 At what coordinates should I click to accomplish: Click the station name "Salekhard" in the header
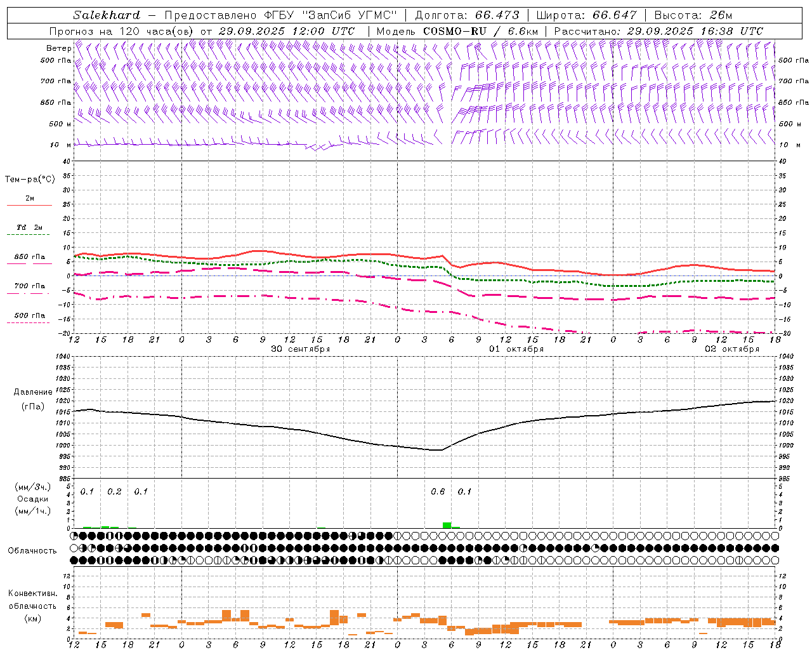(x=107, y=15)
